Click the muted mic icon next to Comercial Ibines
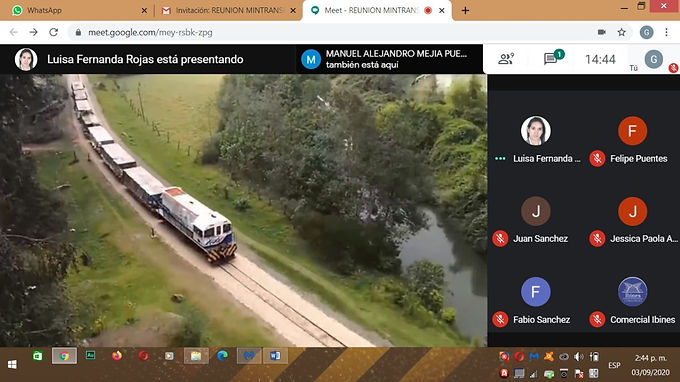This screenshot has height=382, width=680. pyautogui.click(x=597, y=320)
